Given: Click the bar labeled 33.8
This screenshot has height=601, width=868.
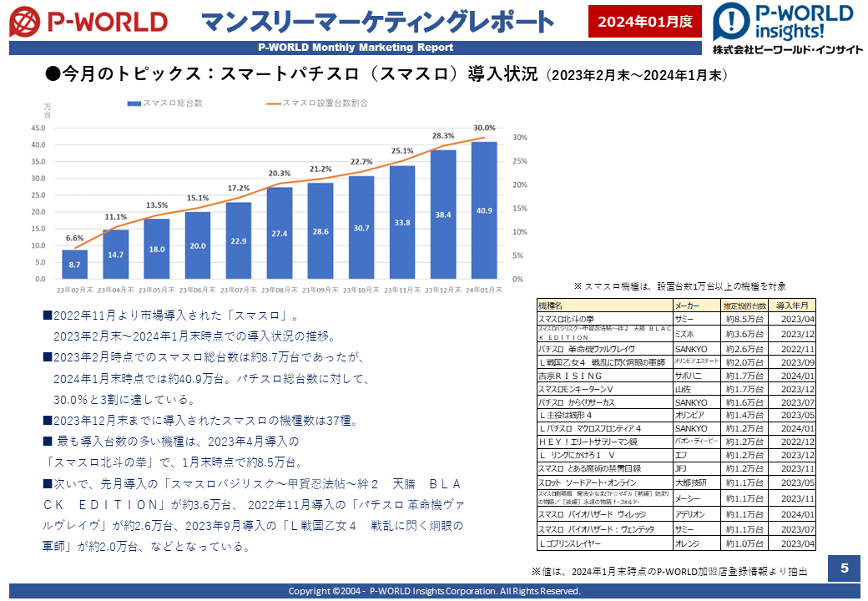Looking at the screenshot, I should 402,222.
